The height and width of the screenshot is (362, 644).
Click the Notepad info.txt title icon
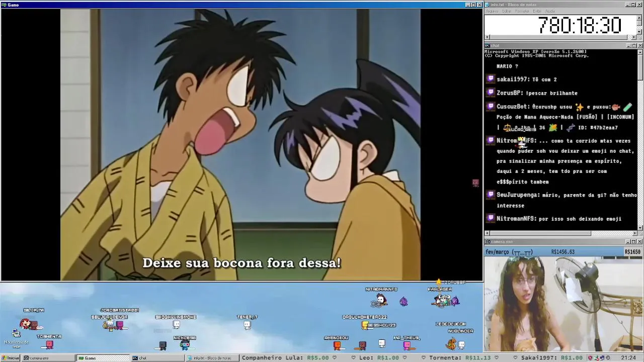[488, 5]
